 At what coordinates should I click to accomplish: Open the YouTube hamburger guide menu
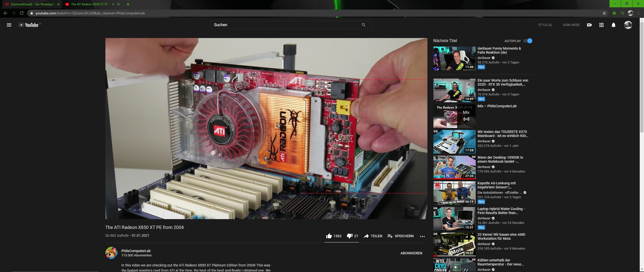[9, 25]
